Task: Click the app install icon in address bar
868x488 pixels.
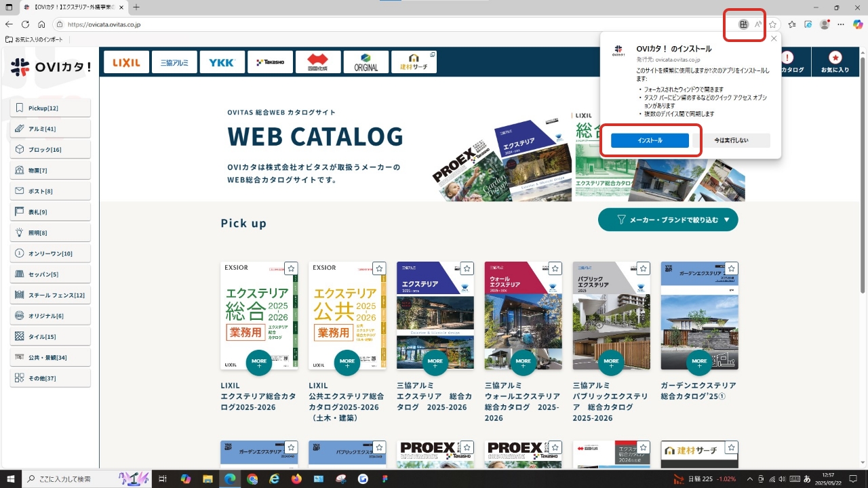Action: [744, 24]
